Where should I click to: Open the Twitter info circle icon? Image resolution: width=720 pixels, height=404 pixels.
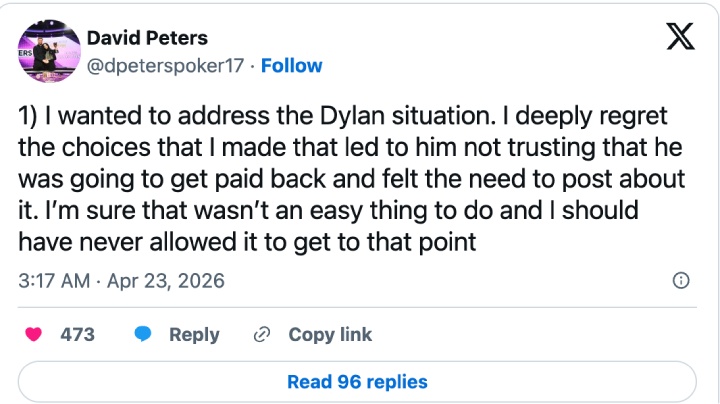(x=681, y=280)
